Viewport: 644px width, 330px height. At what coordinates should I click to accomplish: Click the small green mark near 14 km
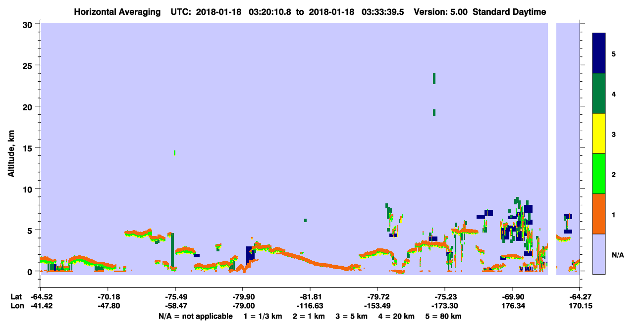(174, 153)
